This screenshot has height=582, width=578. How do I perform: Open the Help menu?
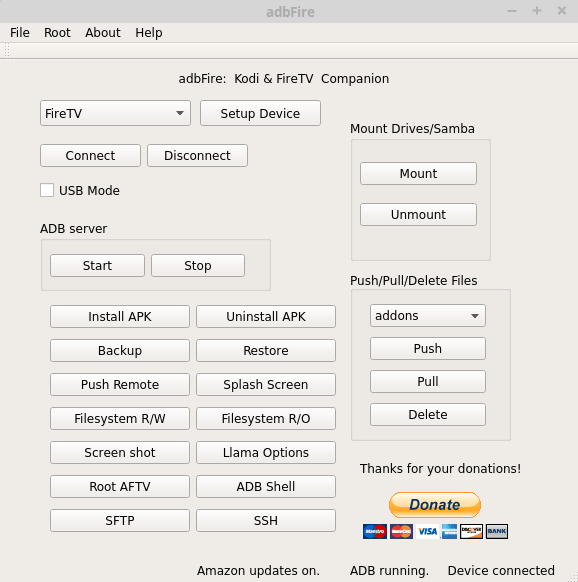pos(148,33)
